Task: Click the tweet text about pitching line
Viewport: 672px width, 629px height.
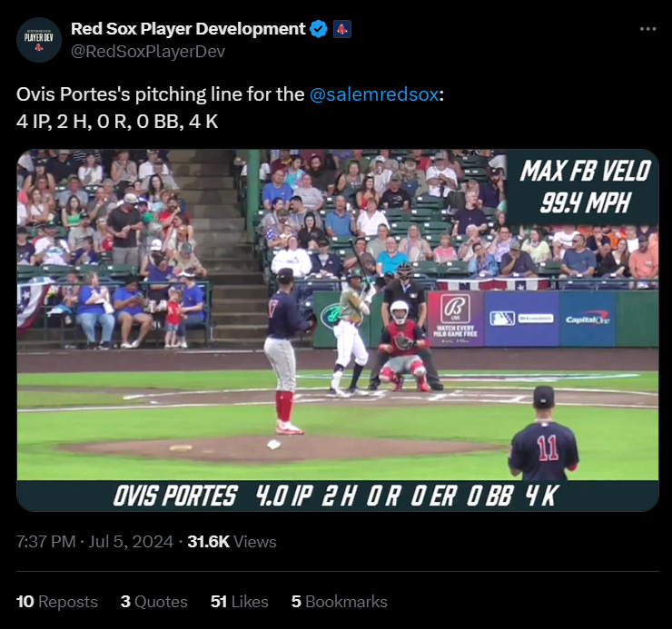Action: point(230,108)
